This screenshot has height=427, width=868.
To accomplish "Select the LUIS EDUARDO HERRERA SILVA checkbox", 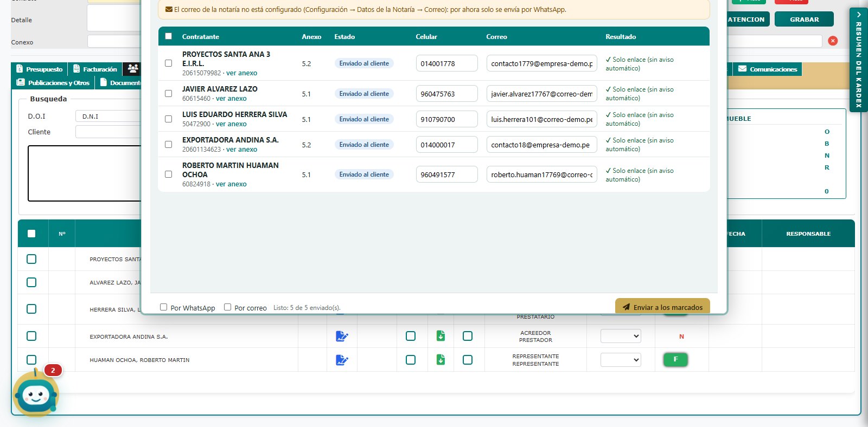I will point(169,119).
